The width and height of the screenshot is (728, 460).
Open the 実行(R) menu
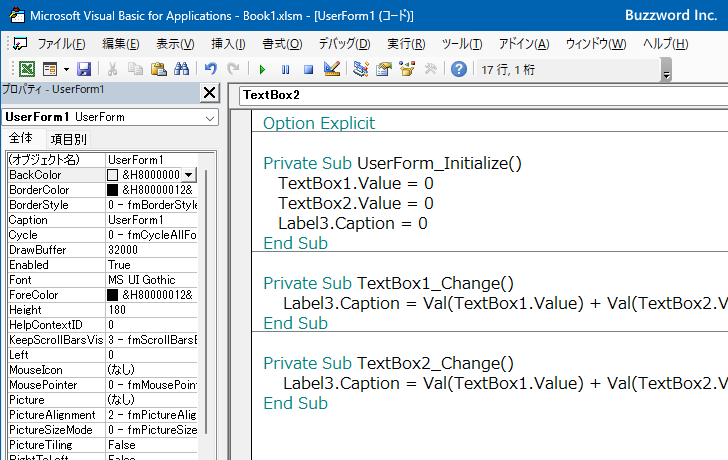tap(406, 44)
